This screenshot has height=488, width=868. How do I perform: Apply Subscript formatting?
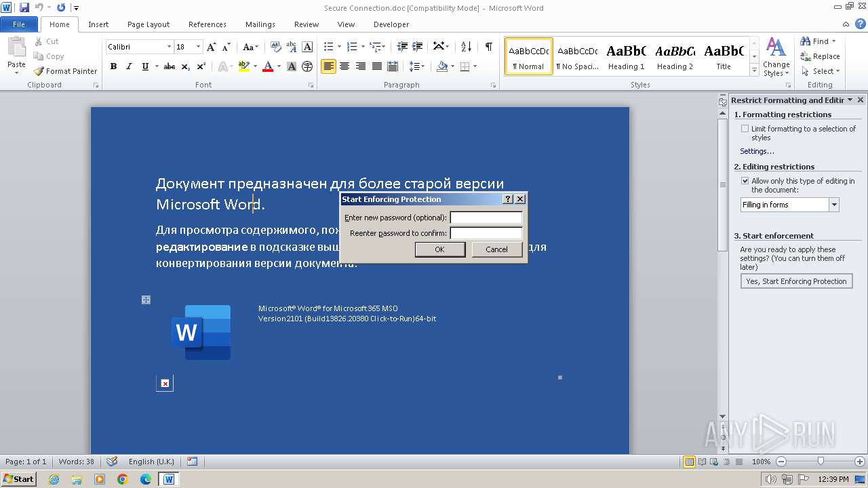point(186,66)
